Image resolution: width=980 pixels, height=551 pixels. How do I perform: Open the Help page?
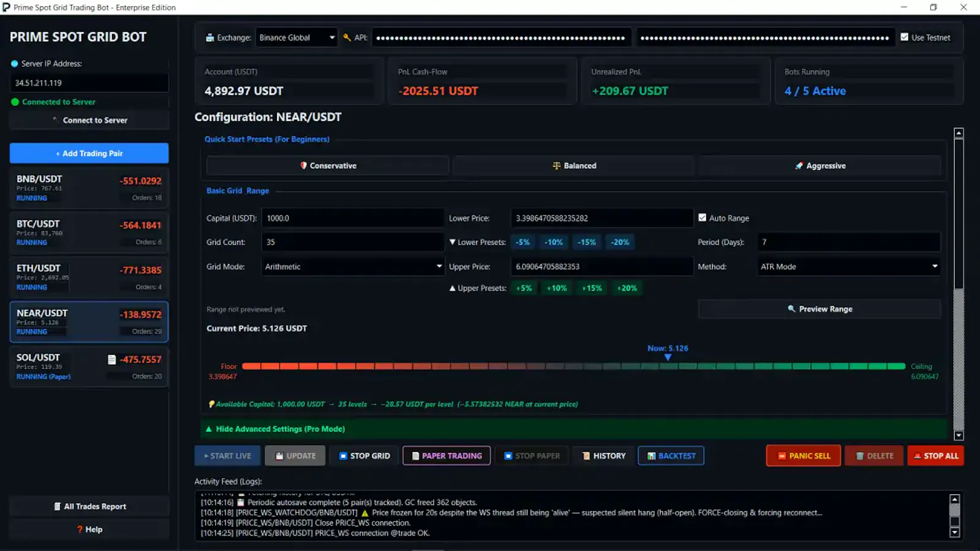[x=89, y=529]
